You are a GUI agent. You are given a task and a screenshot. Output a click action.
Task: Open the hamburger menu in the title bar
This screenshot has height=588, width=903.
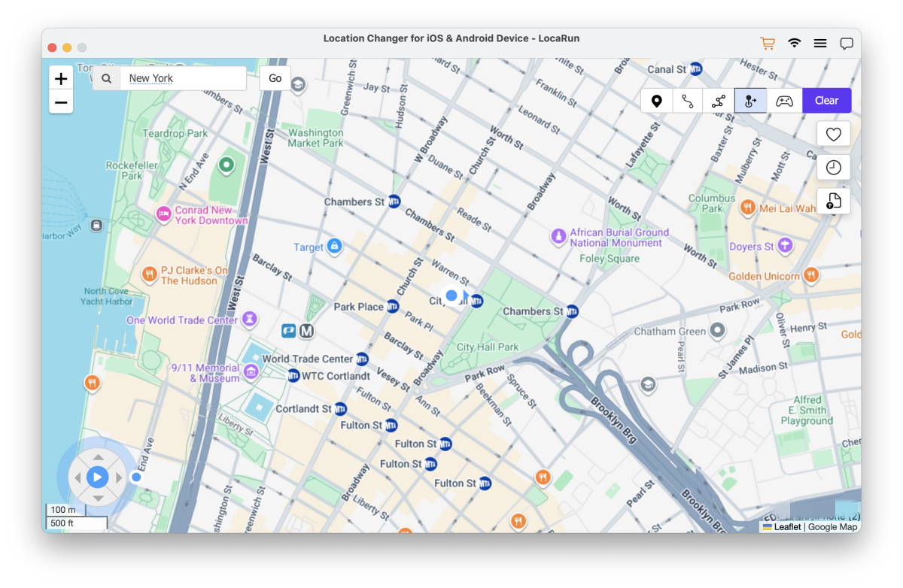pos(820,44)
